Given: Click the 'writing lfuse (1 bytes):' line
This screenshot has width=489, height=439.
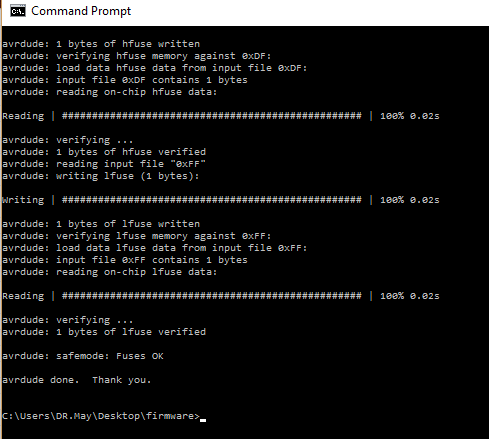Looking at the screenshot, I should tap(101, 176).
